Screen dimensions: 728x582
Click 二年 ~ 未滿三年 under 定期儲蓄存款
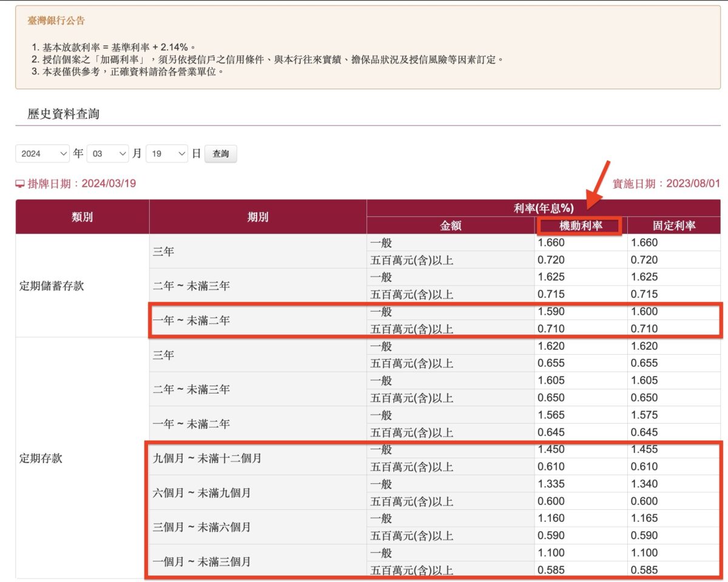click(x=258, y=286)
